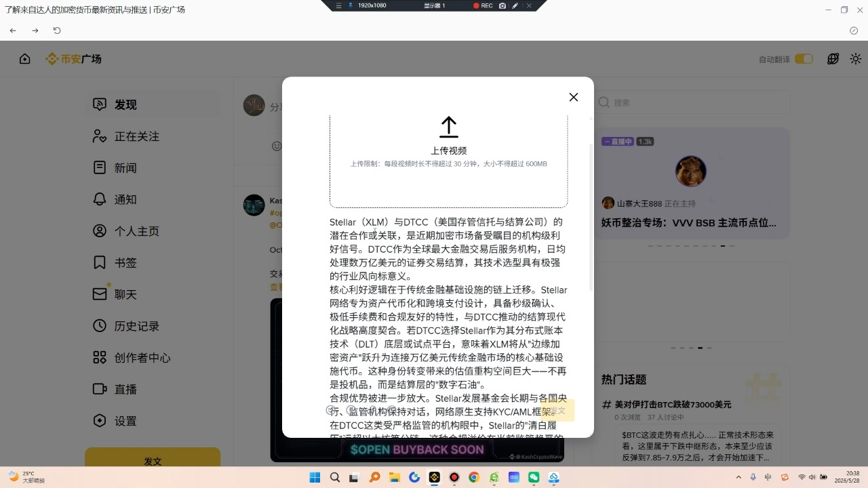Start recording with the REC button
Image resolution: width=868 pixels, height=488 pixels.
[483, 5]
